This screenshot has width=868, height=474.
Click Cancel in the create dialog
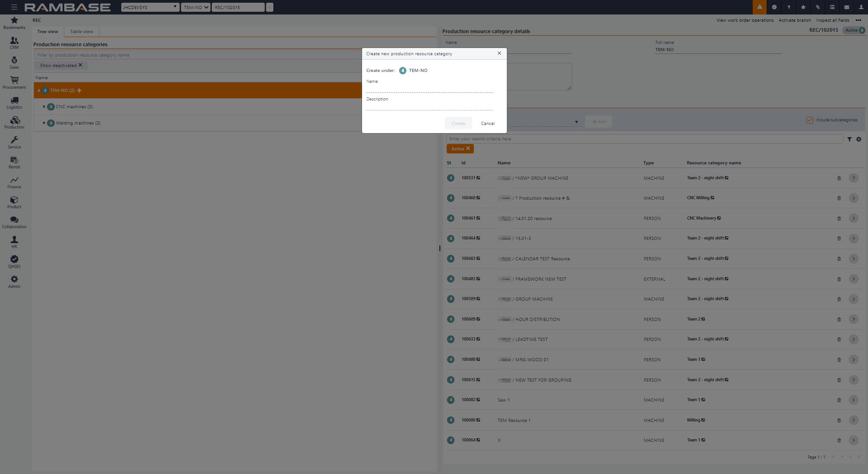point(487,123)
